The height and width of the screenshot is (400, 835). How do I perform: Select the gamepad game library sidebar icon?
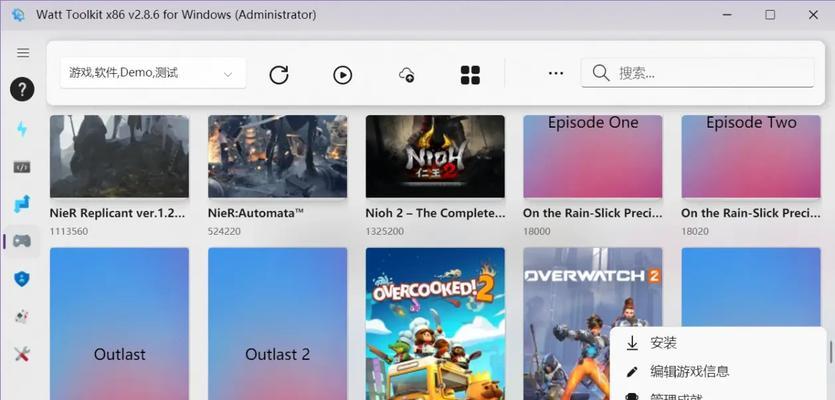pyautogui.click(x=22, y=241)
